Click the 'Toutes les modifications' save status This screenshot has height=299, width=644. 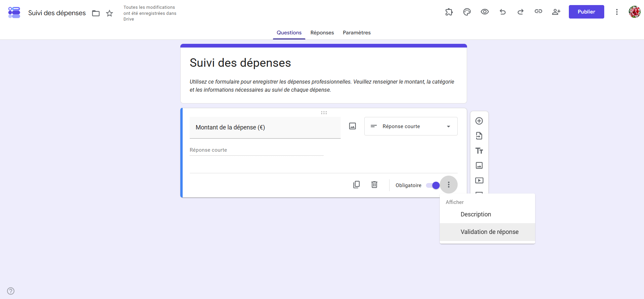(x=150, y=13)
